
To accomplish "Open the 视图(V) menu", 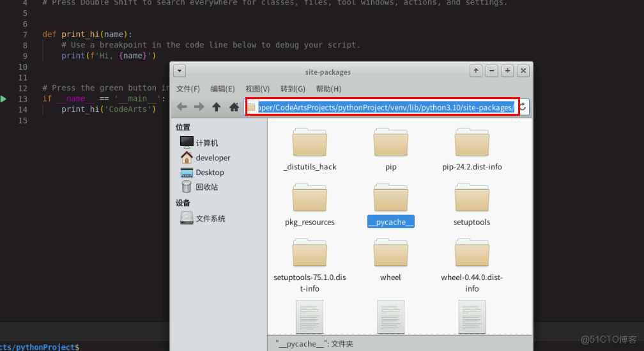I will click(257, 89).
